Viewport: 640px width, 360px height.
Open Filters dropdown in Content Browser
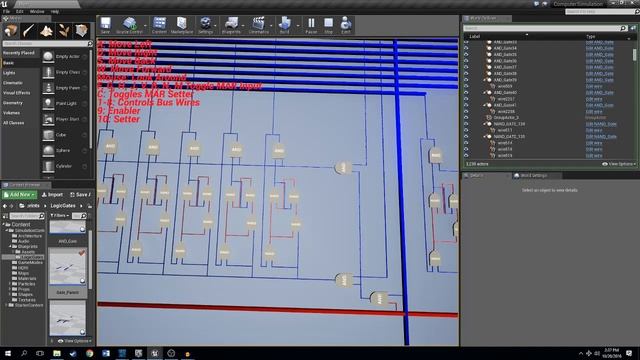pos(60,216)
